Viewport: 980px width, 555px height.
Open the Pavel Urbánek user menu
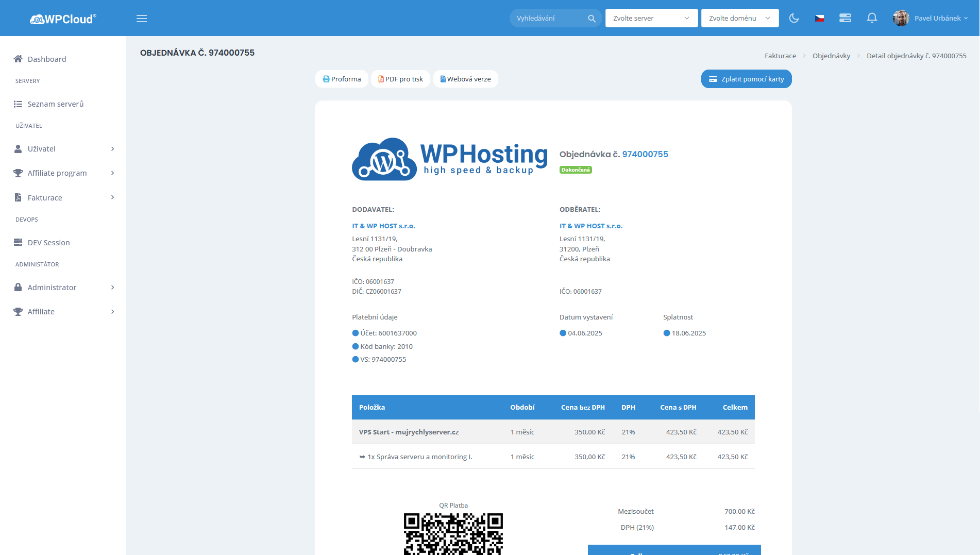[x=941, y=18]
